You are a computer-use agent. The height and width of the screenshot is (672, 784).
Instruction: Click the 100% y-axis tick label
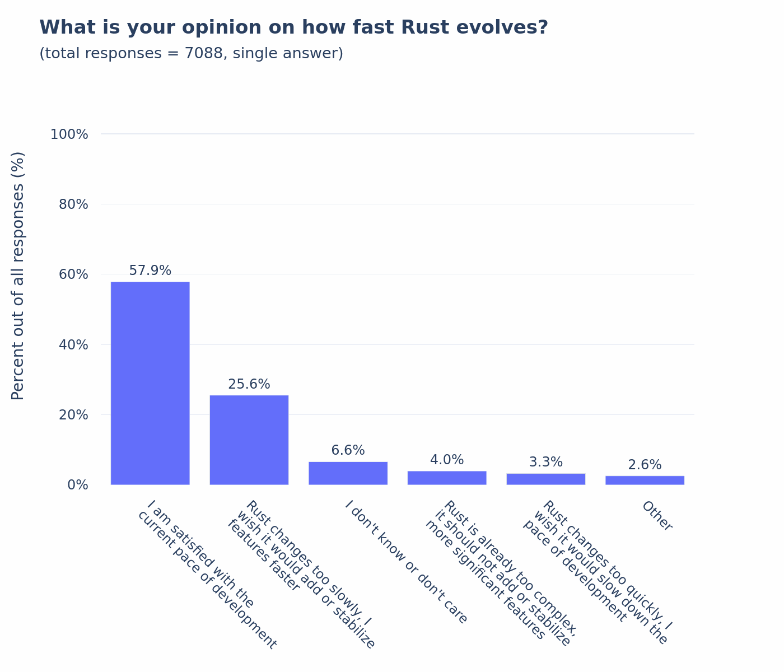(x=69, y=134)
